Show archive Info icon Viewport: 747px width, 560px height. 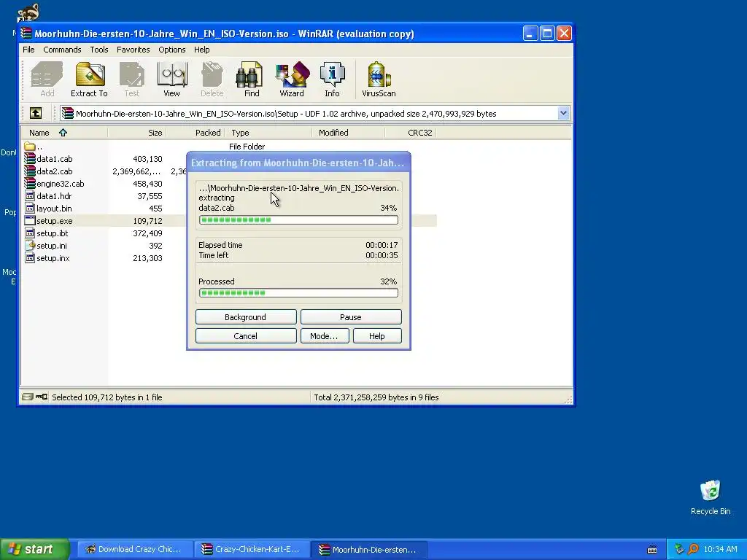332,79
